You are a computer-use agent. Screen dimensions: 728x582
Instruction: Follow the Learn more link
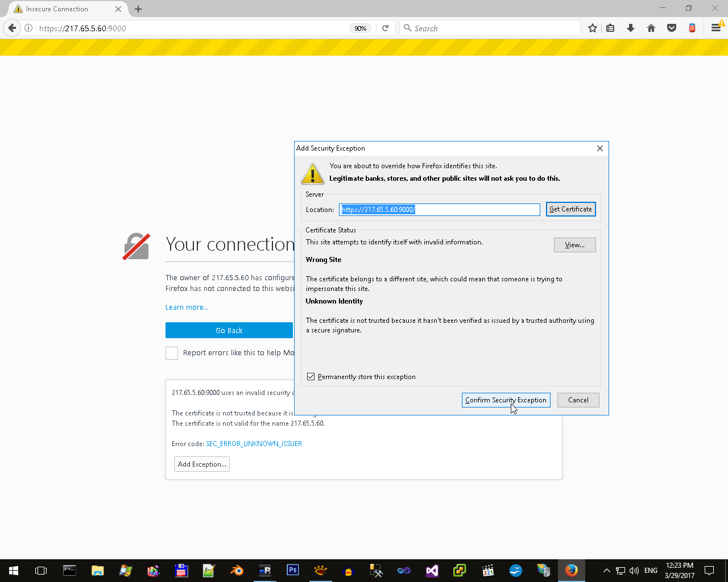[x=187, y=307]
